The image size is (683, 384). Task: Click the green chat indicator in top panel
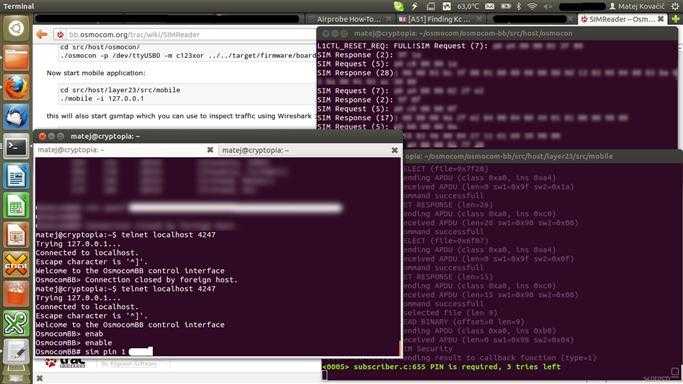click(399, 6)
